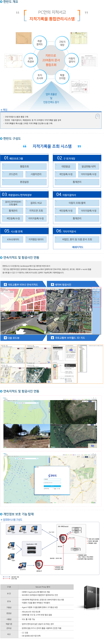Image resolution: width=104 pixels, height=644 pixels.
Task: Click the arrow icon beside 국토교통부 KRAS 연속지적도
Action: pyautogui.click(x=5, y=285)
